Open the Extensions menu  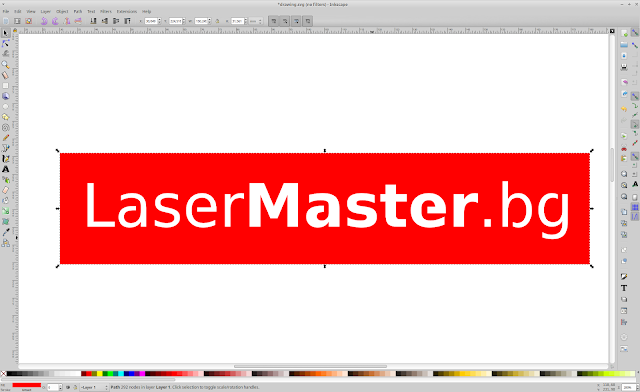coord(127,11)
